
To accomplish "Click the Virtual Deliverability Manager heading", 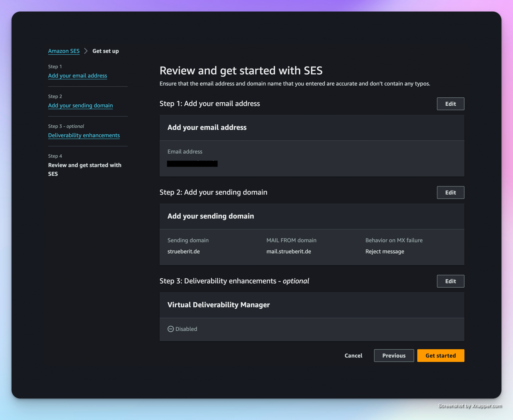I will point(218,305).
